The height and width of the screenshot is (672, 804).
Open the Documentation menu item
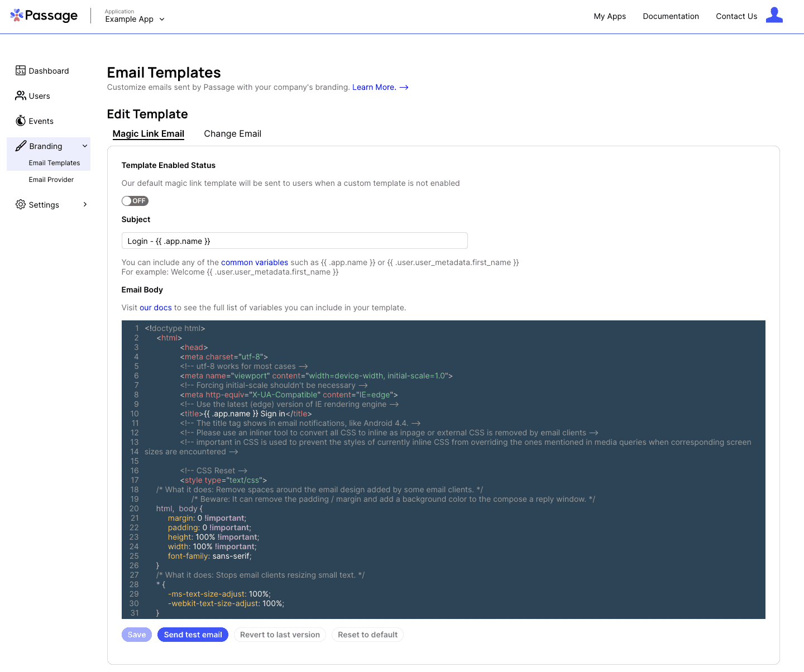click(x=671, y=16)
